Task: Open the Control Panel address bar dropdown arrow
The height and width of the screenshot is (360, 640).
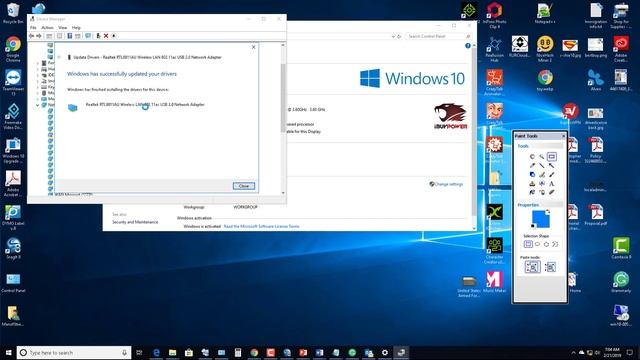Action: click(x=393, y=36)
